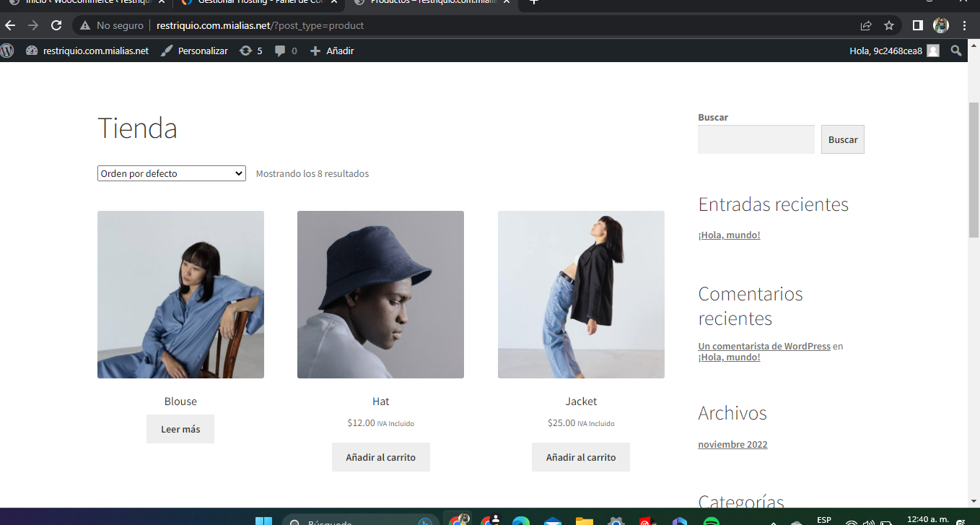Open '¡Hola, mundo!' under Entradas recientes

point(729,235)
